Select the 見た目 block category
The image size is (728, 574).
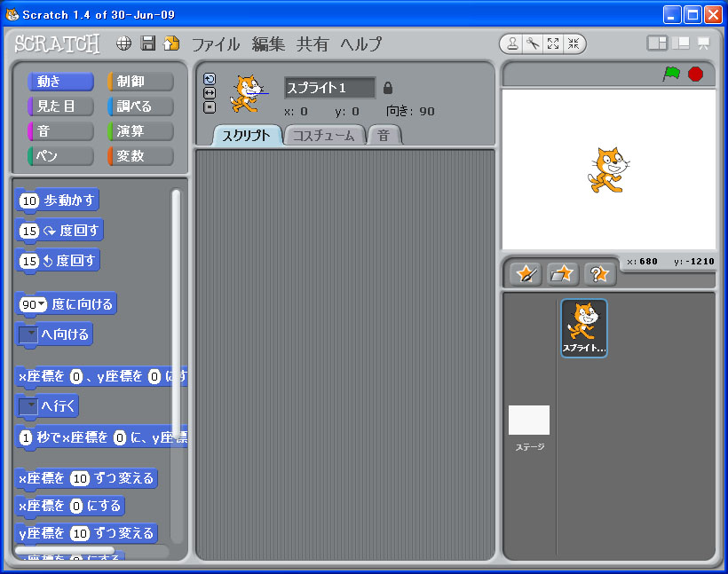click(x=60, y=106)
